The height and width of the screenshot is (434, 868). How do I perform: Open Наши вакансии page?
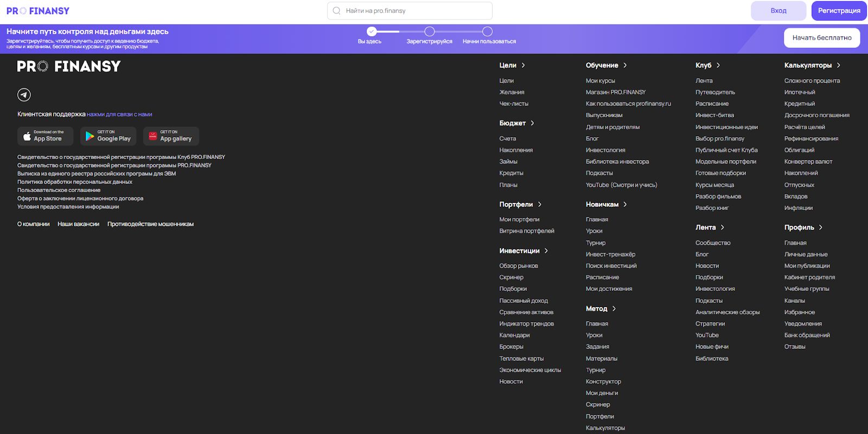click(79, 224)
